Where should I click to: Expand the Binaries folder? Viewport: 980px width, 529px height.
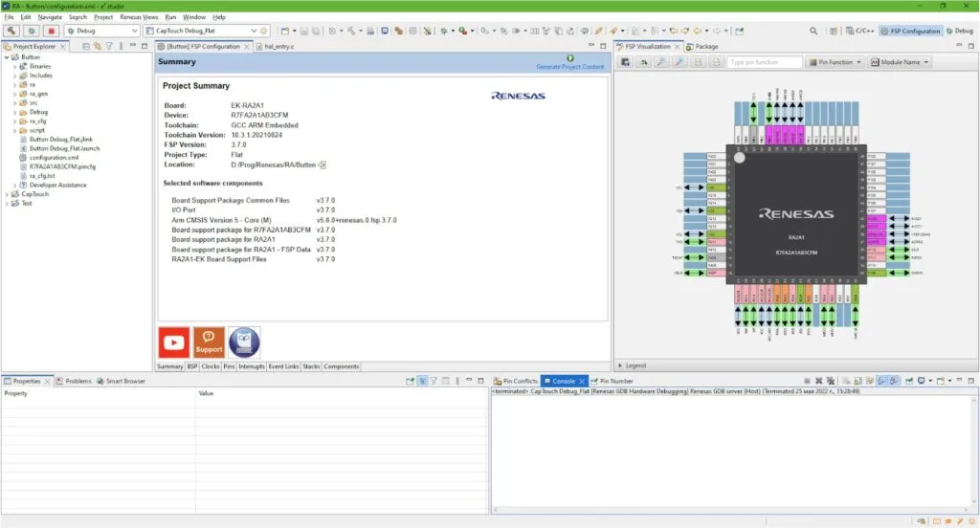tap(15, 66)
